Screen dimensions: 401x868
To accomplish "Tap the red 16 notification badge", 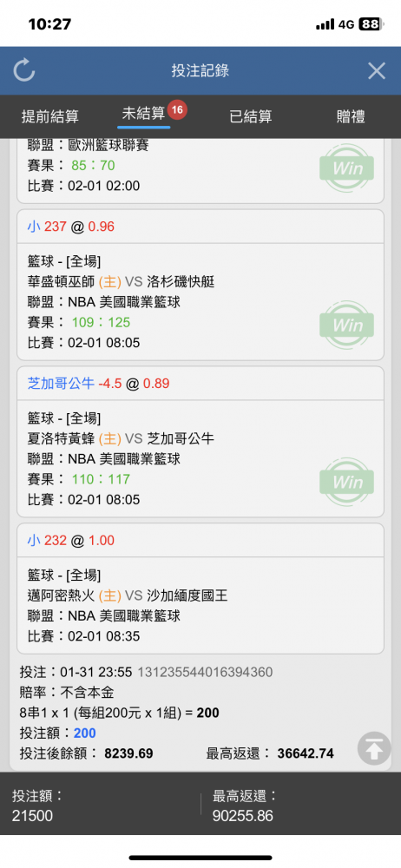I will pos(177,110).
